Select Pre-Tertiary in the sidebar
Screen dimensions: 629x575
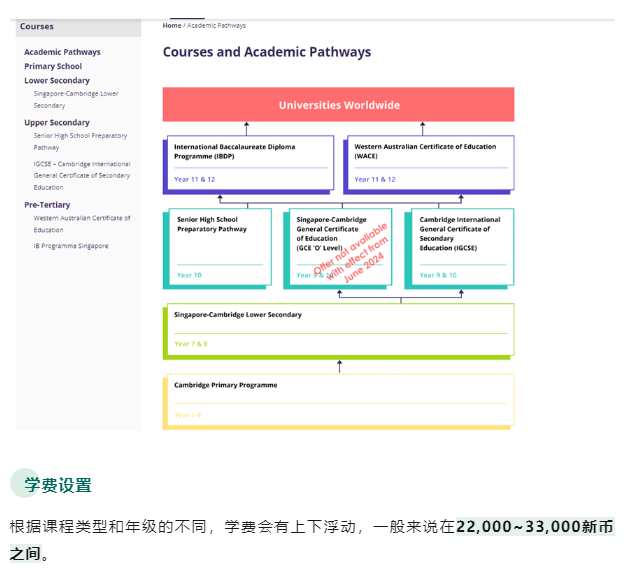coord(47,205)
